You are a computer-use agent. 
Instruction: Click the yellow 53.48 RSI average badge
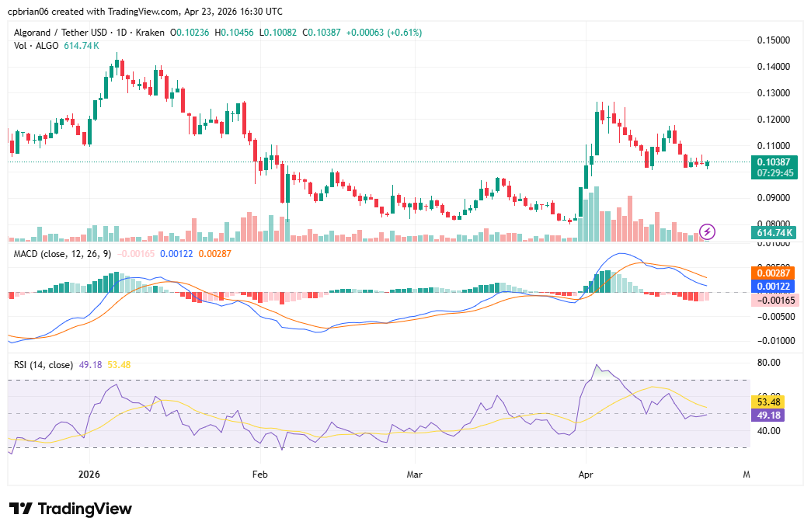(x=767, y=402)
